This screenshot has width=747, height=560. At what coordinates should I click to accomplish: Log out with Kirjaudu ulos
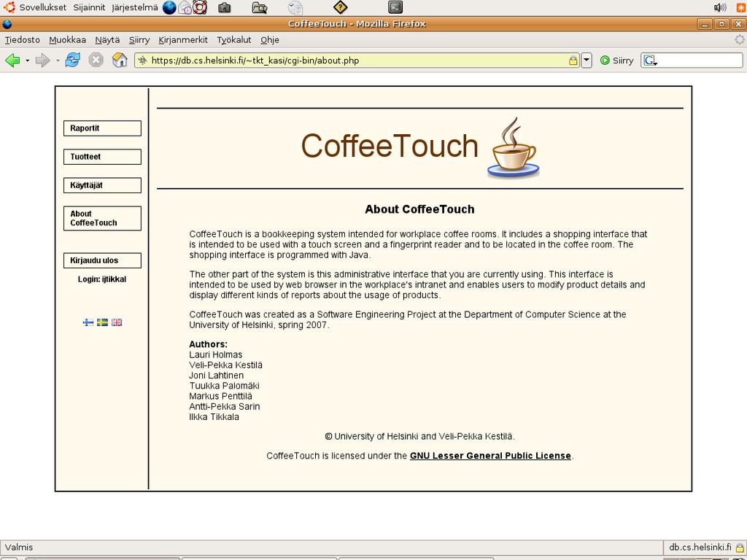click(x=102, y=260)
